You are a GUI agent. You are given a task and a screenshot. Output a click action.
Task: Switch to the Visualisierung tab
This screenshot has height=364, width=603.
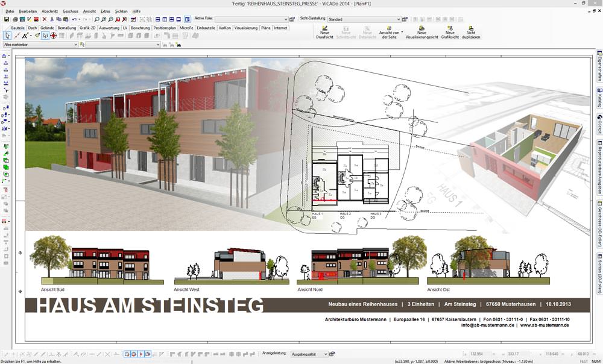click(x=246, y=28)
